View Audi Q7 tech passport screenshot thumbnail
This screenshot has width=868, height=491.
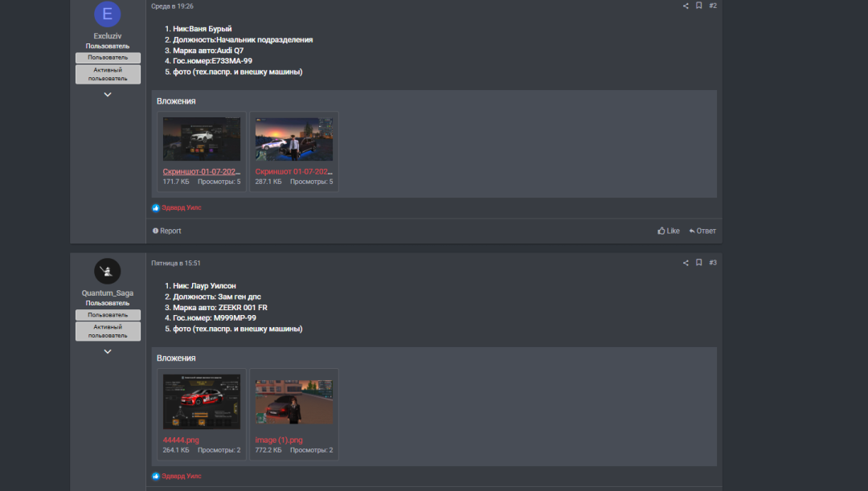click(x=202, y=139)
